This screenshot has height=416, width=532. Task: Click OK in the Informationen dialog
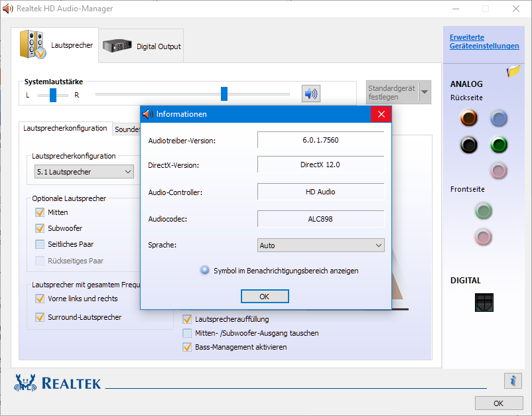[x=265, y=297]
